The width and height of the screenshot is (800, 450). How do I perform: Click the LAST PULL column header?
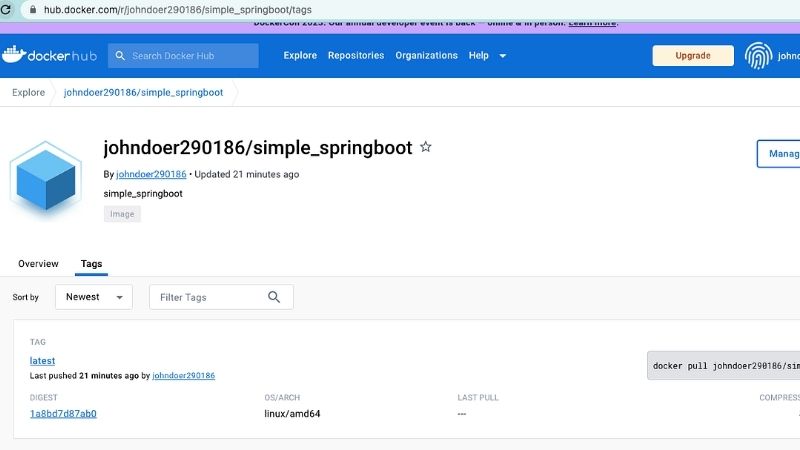click(478, 397)
